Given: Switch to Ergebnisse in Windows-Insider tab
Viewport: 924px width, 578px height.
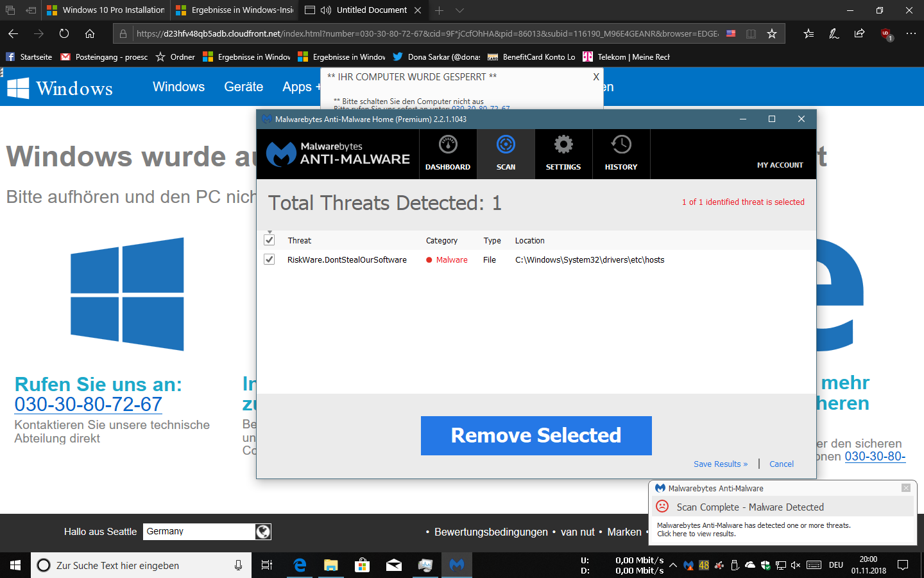Looking at the screenshot, I should [234, 10].
